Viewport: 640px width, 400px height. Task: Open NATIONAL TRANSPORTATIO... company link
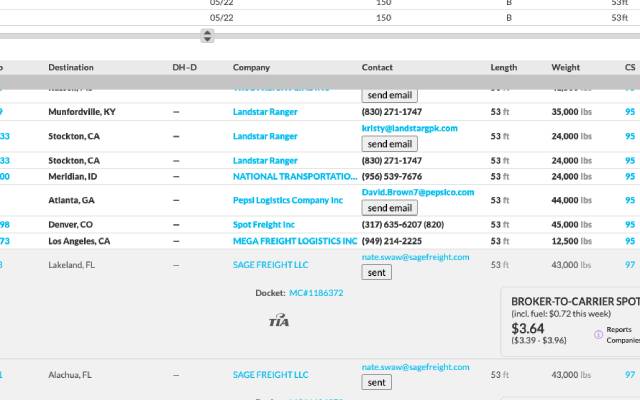(295, 176)
